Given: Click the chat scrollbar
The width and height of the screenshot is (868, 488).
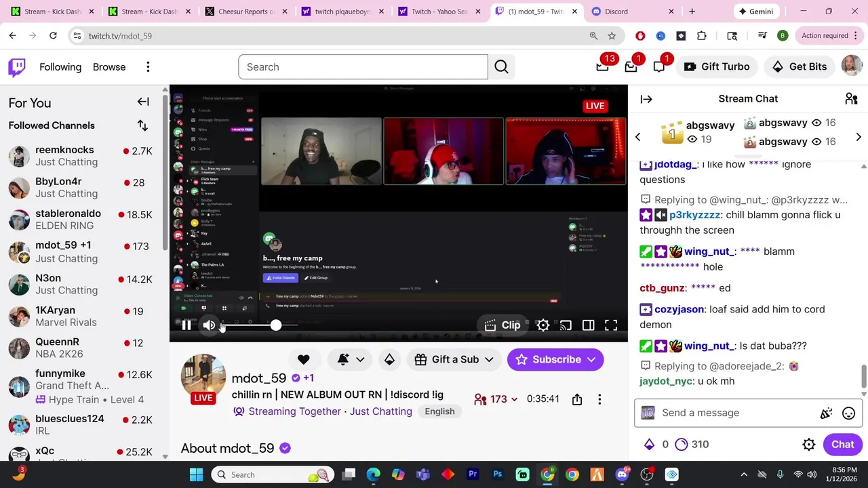Looking at the screenshot, I should coord(864,376).
